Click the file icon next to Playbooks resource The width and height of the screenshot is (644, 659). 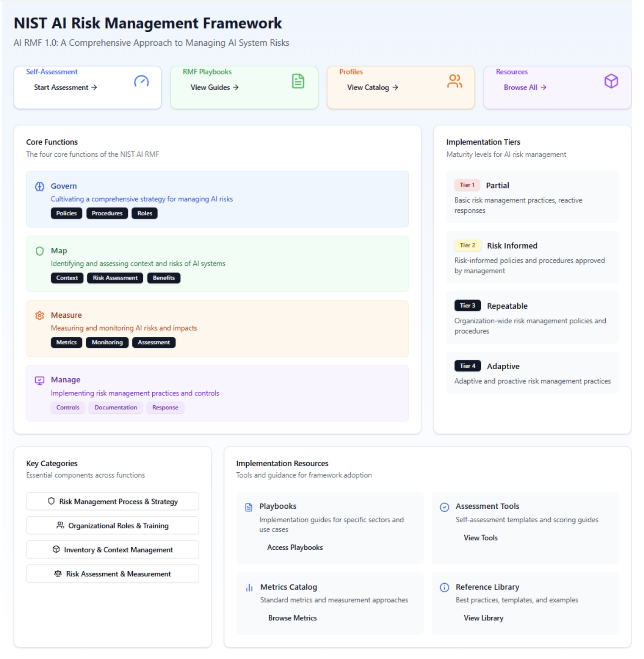(249, 507)
